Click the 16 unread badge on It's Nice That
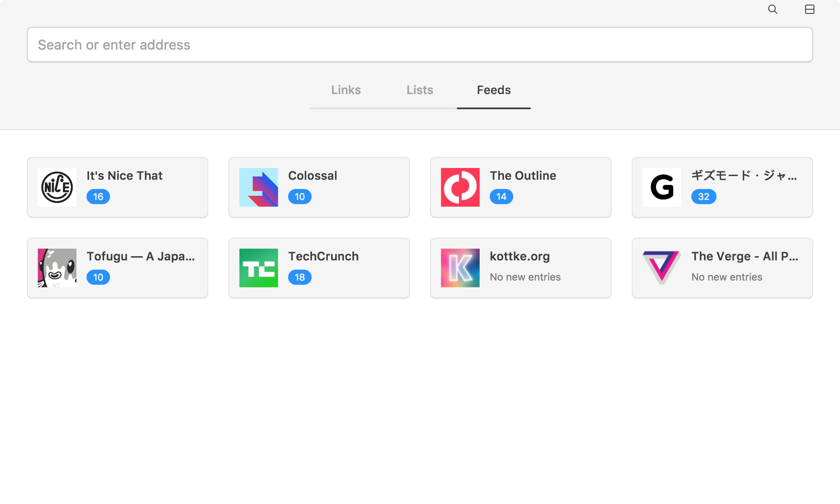 tap(98, 197)
